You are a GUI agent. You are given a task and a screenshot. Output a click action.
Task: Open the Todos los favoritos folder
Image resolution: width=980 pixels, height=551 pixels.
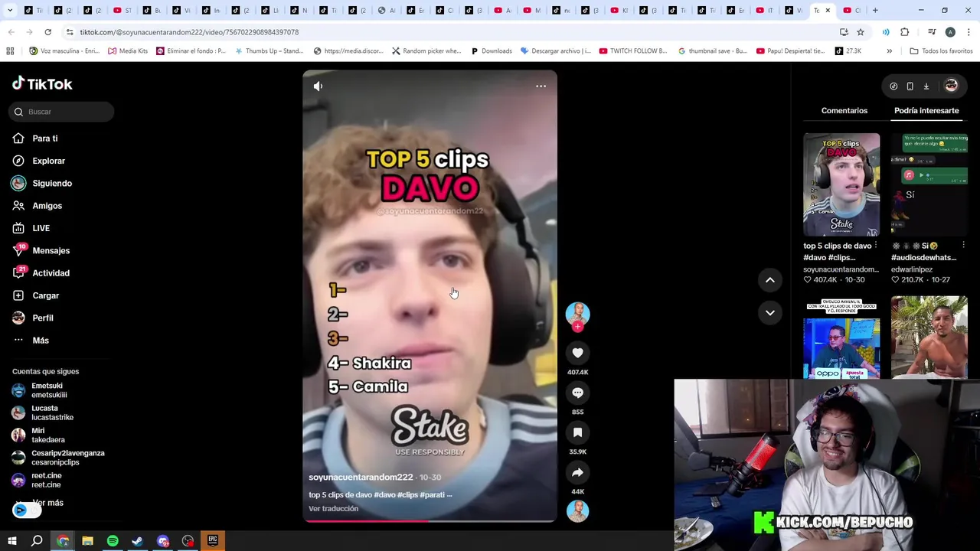pos(941,51)
